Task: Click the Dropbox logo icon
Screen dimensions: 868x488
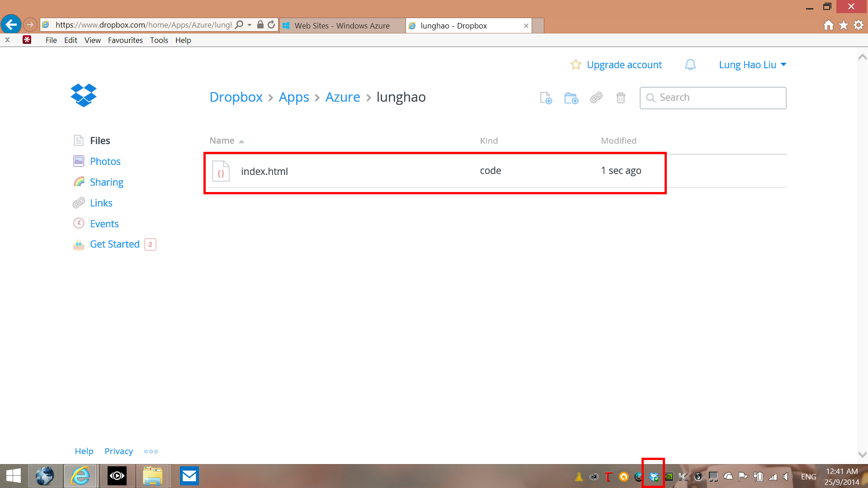Action: pos(84,95)
